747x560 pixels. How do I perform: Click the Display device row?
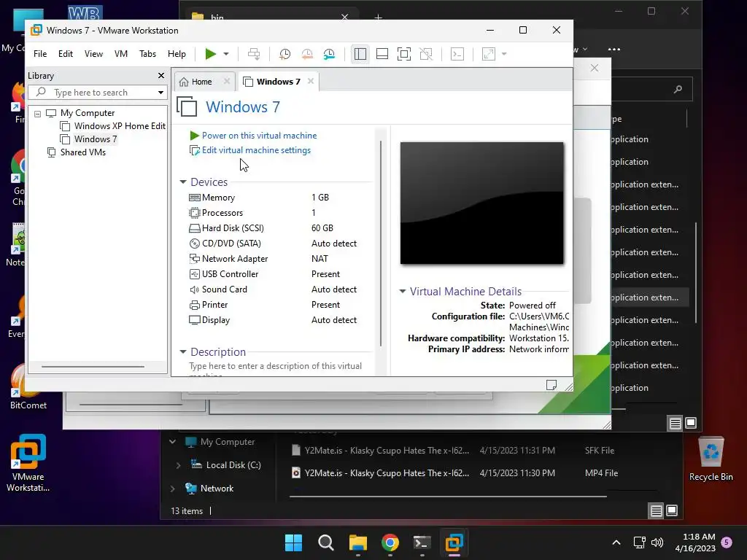[x=273, y=320]
